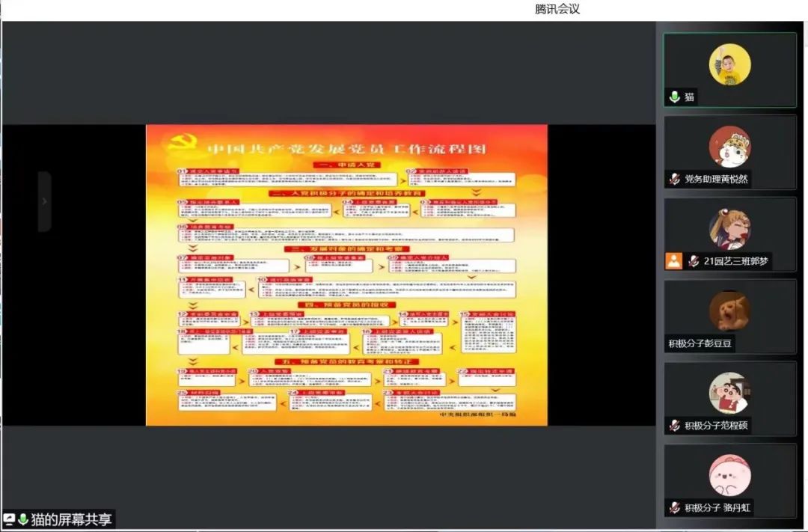Click green mic icon in 猫的屏幕共享 label

coord(22,519)
